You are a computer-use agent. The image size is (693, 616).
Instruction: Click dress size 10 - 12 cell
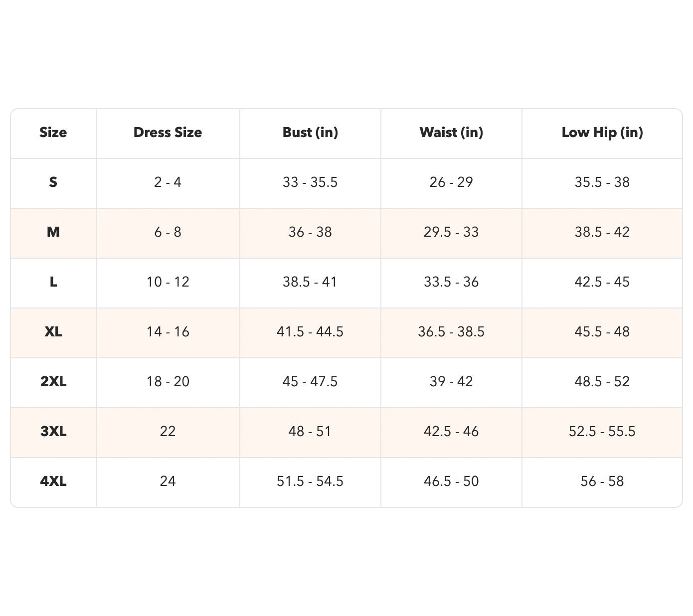pos(168,282)
